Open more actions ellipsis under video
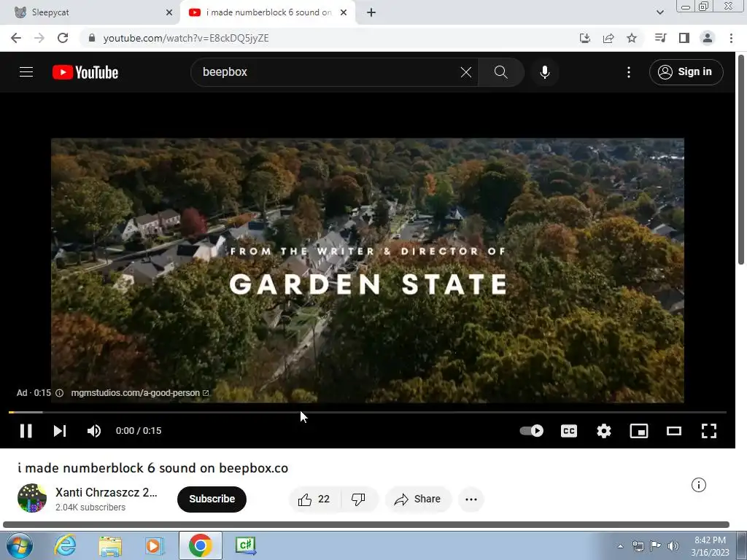 coord(471,499)
